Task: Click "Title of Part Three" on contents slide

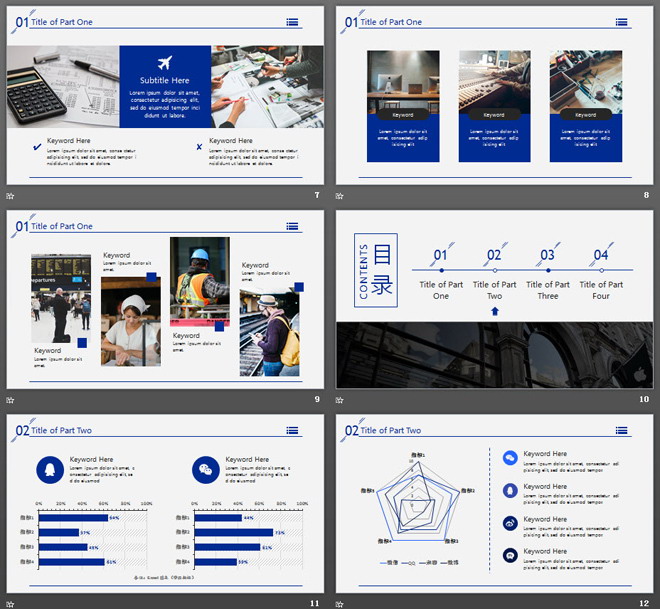Action: pyautogui.click(x=548, y=290)
